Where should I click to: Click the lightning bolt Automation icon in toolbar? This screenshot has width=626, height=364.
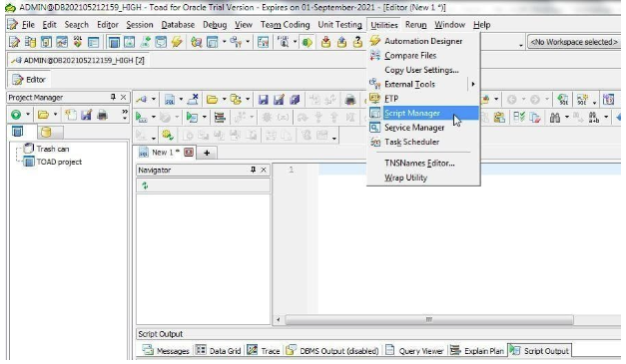(177, 42)
